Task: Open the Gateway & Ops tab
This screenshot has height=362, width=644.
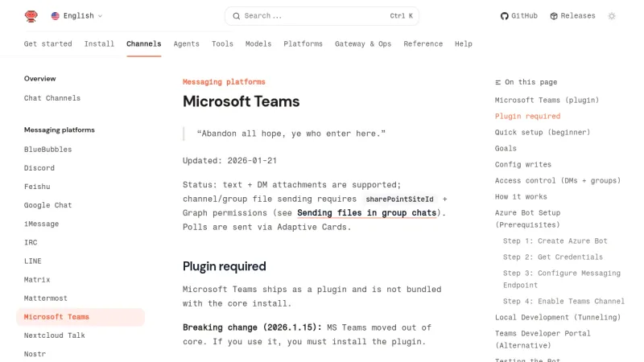Action: click(x=363, y=44)
